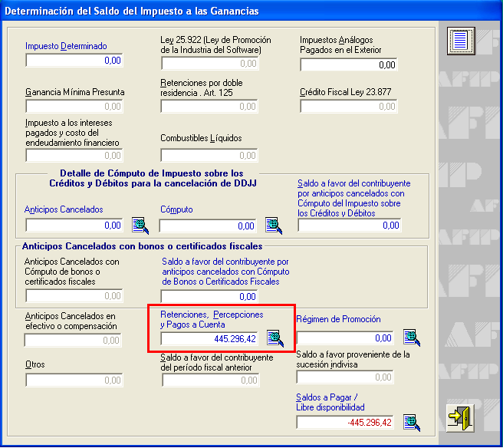Image resolution: width=503 pixels, height=448 pixels.
Task: Focus the Cómputo value field
Action: pyautogui.click(x=208, y=226)
